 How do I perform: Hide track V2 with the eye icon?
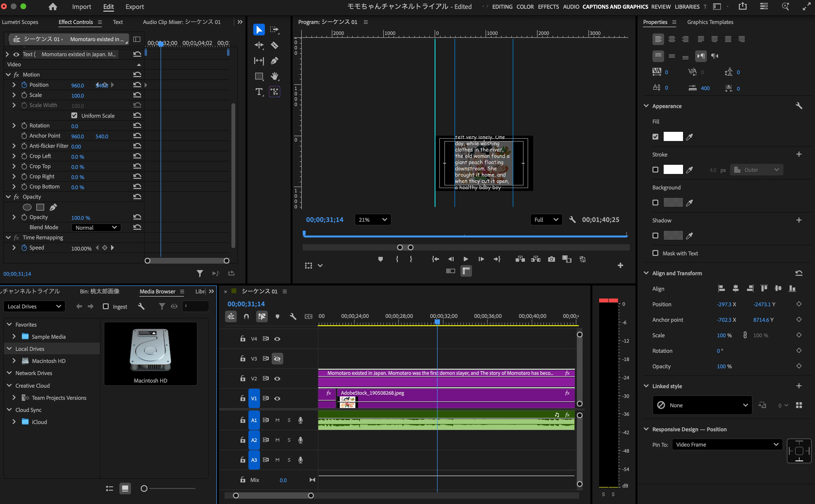point(277,379)
